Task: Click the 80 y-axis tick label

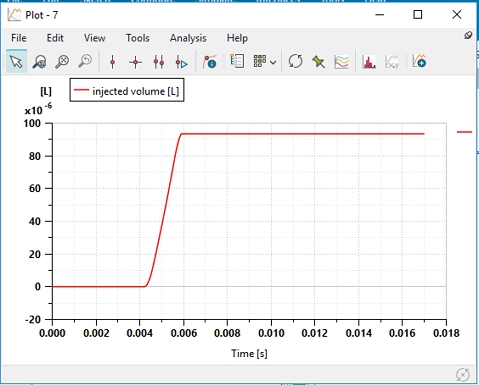Action: tap(35, 156)
